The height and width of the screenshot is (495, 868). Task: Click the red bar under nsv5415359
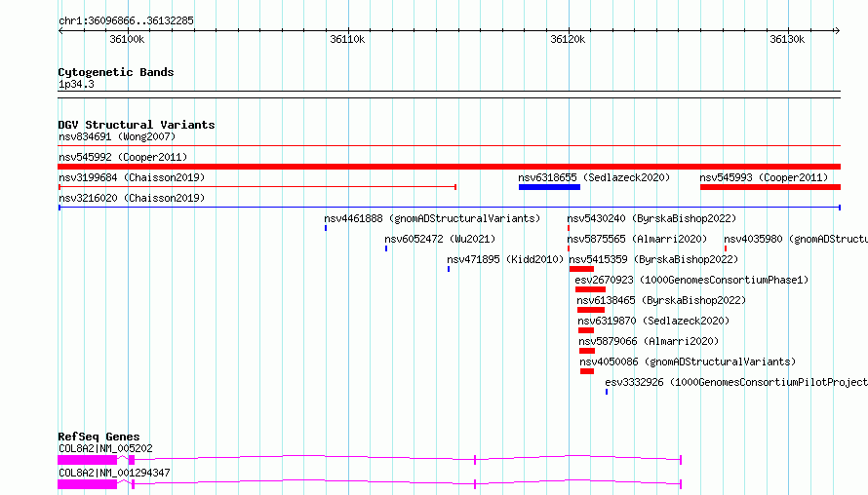[x=581, y=269]
